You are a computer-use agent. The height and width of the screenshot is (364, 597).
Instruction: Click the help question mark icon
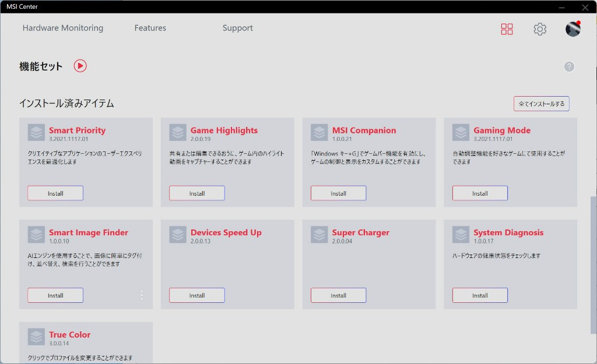click(569, 66)
